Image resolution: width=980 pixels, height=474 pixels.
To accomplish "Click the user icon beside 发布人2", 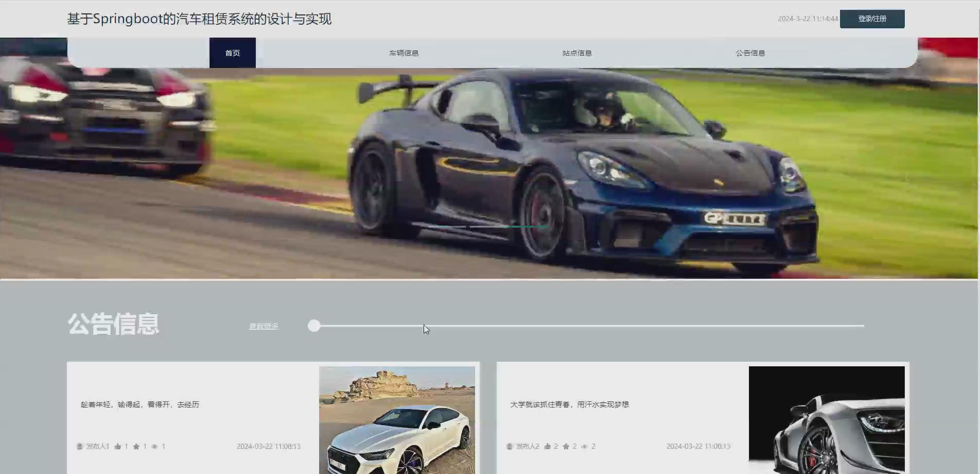I will [509, 446].
